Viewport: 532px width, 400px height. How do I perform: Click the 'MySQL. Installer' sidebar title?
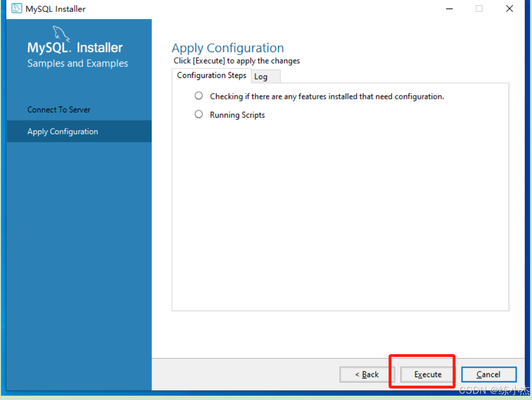tap(75, 47)
